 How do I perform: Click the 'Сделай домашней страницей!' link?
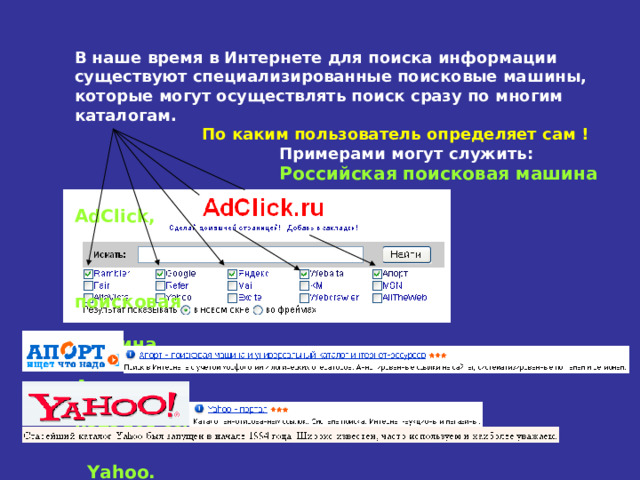coord(225,228)
